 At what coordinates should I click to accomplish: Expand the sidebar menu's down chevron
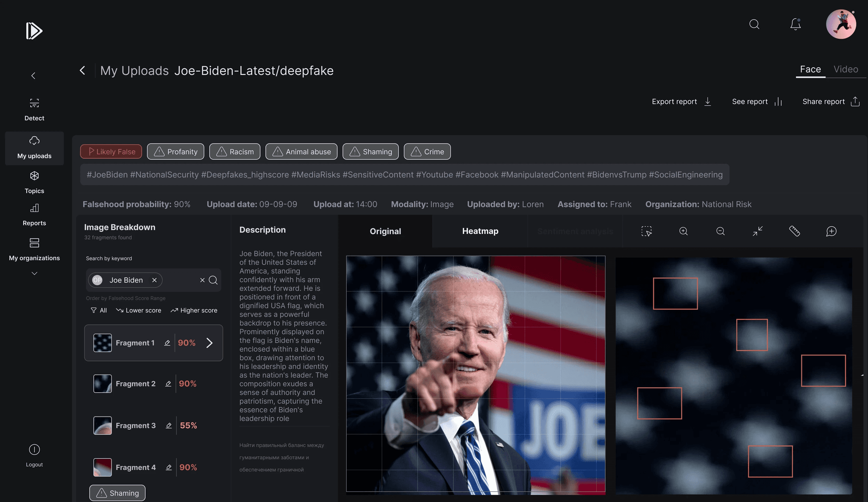pos(34,274)
